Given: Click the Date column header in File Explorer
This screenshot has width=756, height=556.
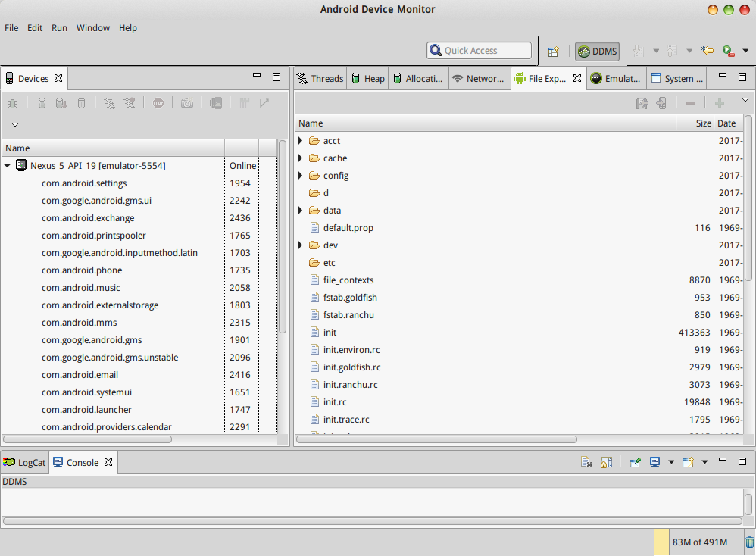Looking at the screenshot, I should coord(729,123).
